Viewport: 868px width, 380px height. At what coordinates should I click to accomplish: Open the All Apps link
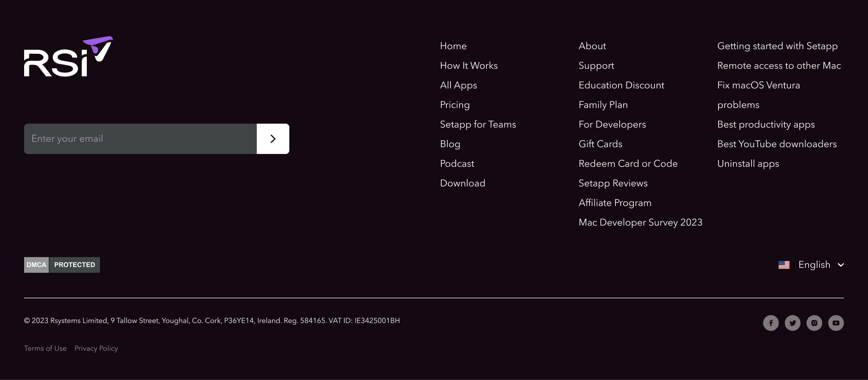[458, 85]
